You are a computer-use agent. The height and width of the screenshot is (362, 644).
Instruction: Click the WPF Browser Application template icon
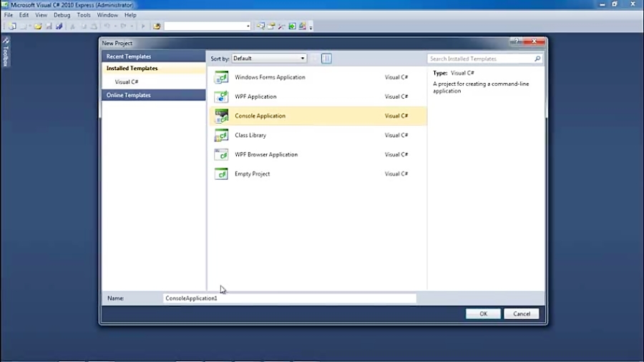click(x=221, y=155)
